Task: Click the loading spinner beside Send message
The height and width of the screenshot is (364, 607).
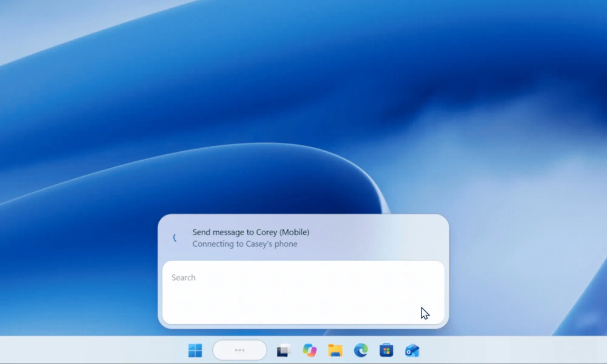Action: pyautogui.click(x=175, y=238)
